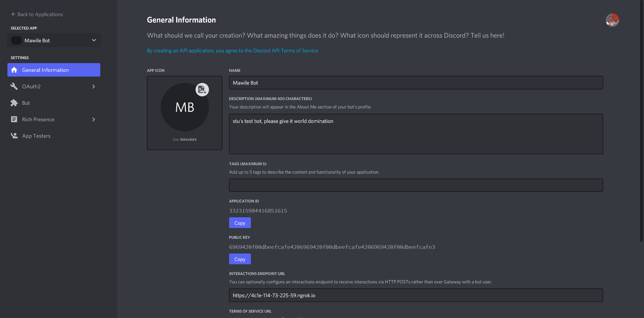Click the page vertical scrollbar
Screen dimensions: 644x318
pos(641,121)
